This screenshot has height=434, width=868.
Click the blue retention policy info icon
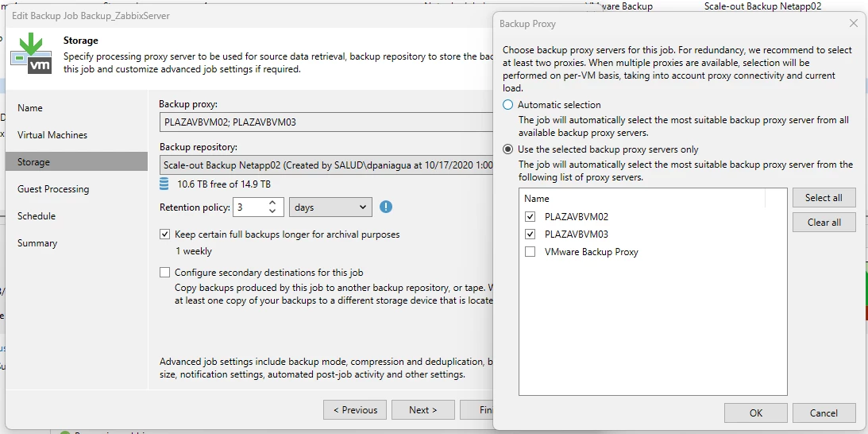(x=386, y=207)
